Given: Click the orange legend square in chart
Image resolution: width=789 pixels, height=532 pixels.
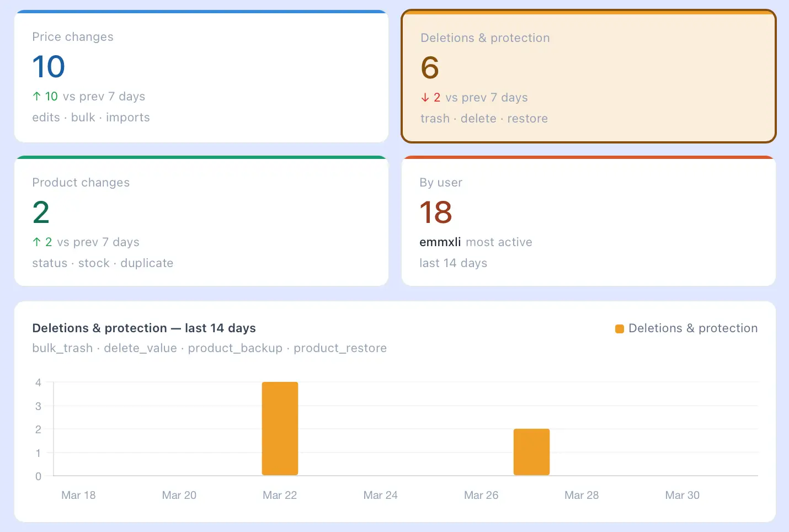Looking at the screenshot, I should click(x=619, y=329).
